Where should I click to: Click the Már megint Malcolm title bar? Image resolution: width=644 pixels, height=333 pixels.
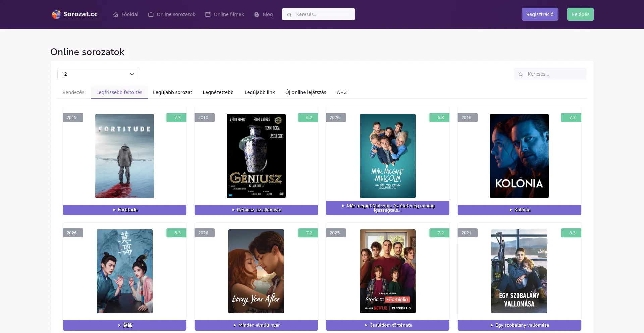388,208
